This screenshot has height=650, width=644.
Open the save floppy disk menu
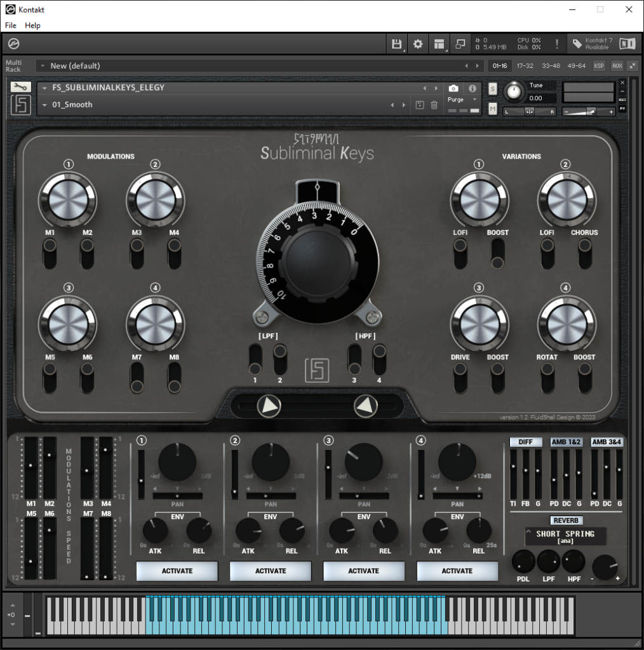pos(397,44)
